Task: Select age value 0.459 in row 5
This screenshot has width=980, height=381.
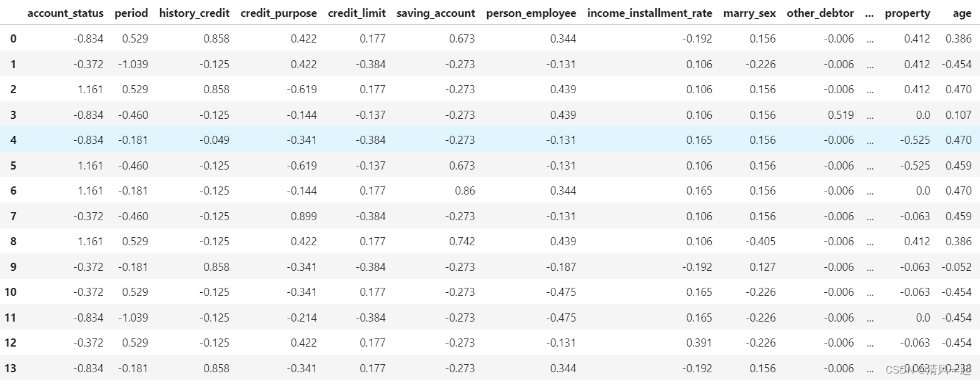Action: (959, 166)
